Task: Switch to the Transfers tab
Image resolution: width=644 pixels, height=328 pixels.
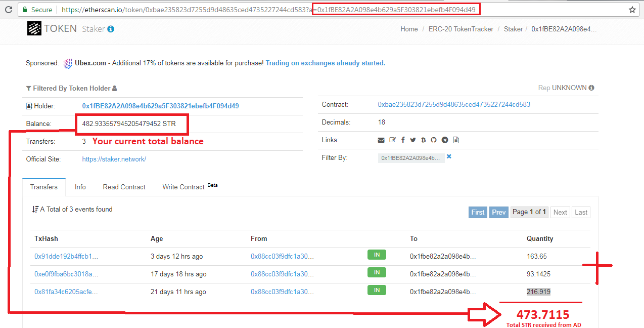Action: tap(44, 187)
